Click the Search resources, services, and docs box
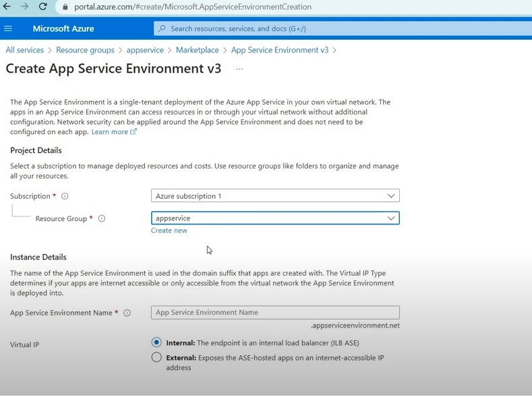 pos(343,28)
